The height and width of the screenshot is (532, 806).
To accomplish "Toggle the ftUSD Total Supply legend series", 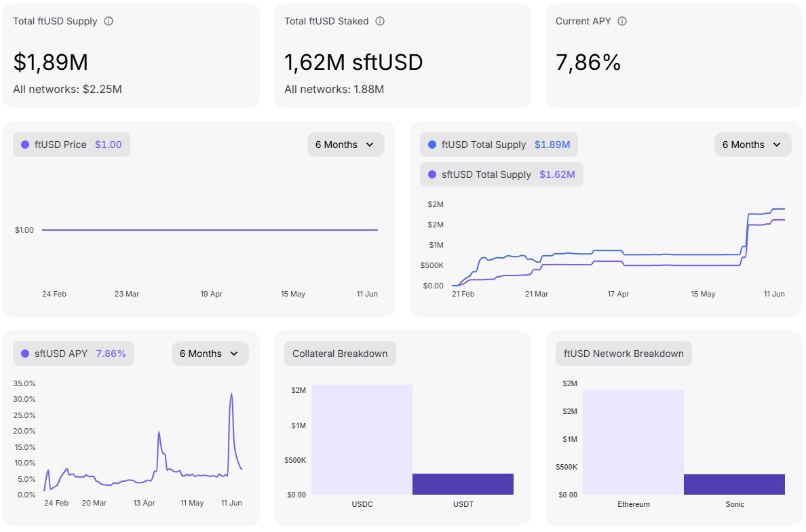I will pyautogui.click(x=499, y=145).
